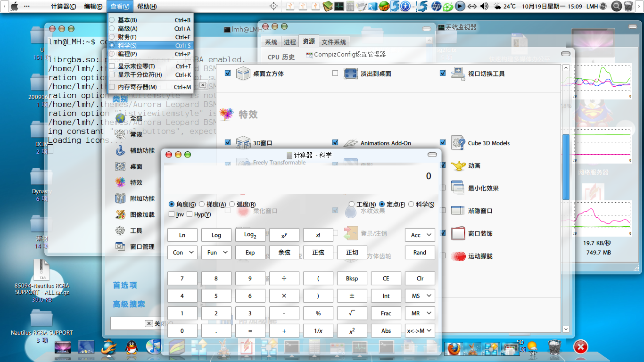Expand the top panel overflow arrow
644x362 pixels.
(639, 6)
